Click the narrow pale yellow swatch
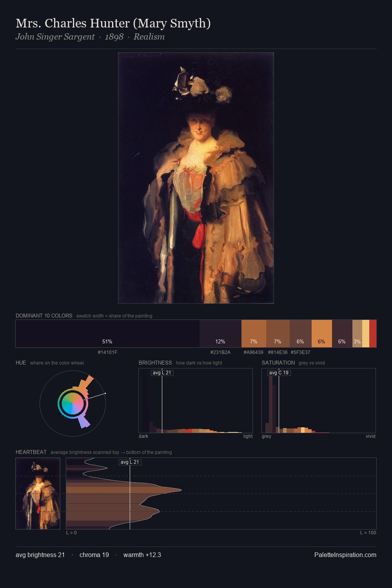Screen dimensions: 392x588 (366, 334)
